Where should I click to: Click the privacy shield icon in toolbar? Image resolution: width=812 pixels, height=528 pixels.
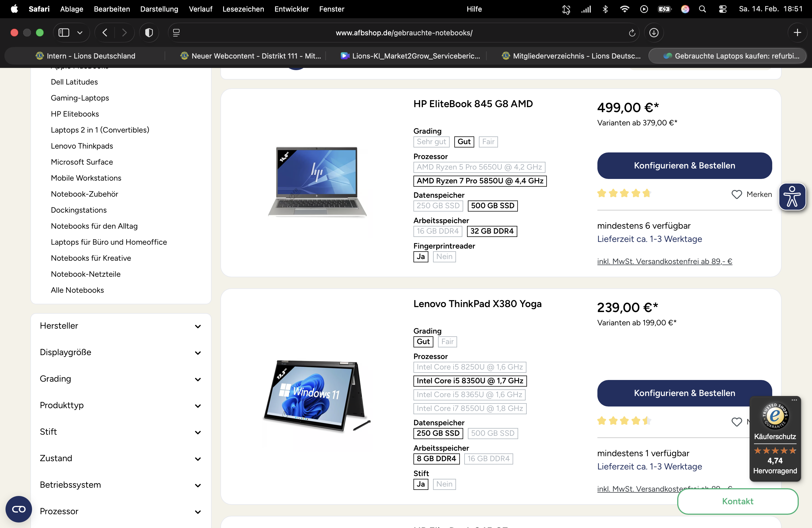point(149,33)
